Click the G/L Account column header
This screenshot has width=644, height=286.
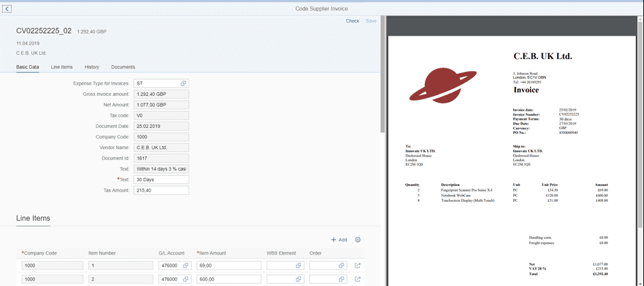[171, 252]
